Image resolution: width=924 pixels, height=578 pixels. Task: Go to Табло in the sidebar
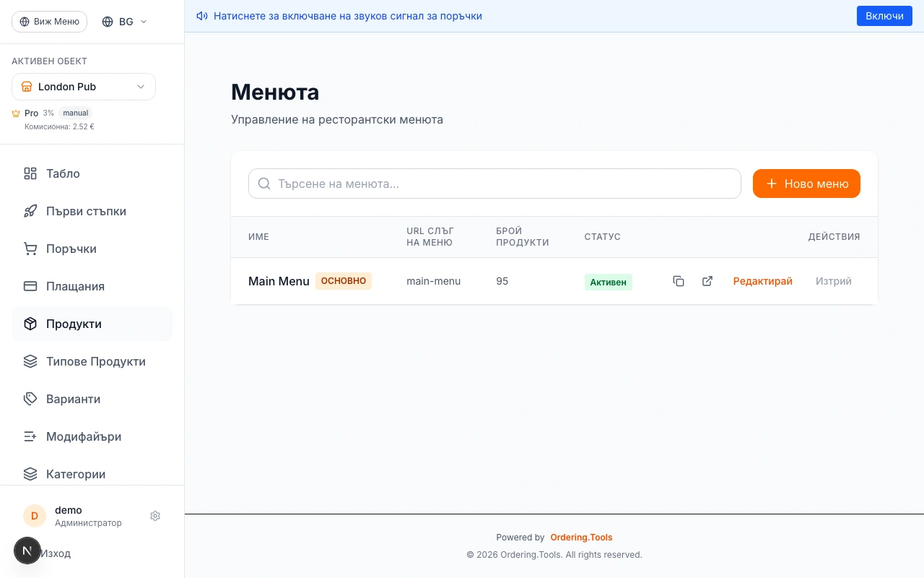pyautogui.click(x=92, y=173)
